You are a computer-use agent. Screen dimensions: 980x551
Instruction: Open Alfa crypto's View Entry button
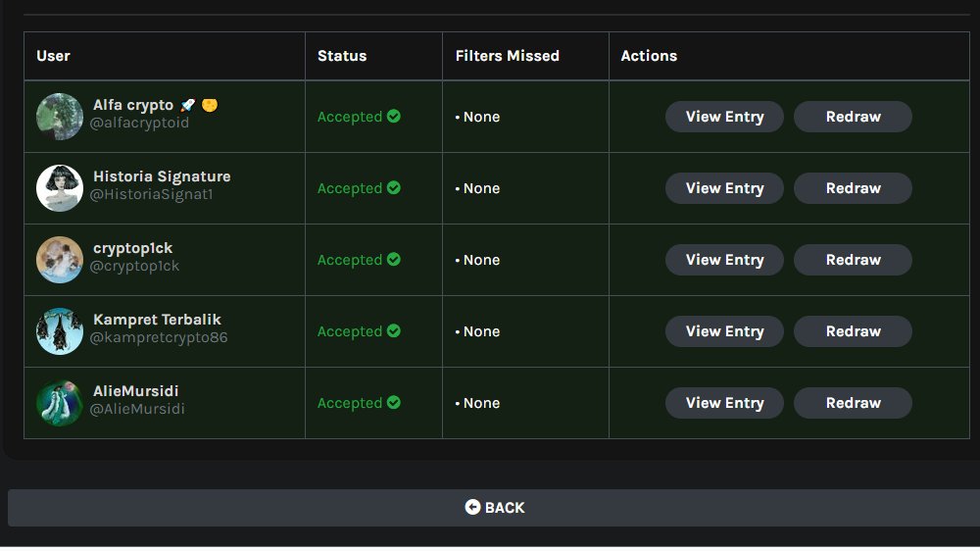click(x=724, y=117)
